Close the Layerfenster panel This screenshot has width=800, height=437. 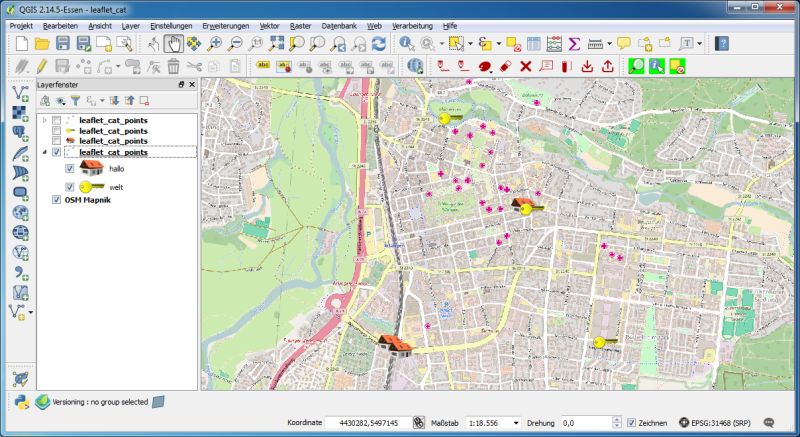tap(192, 85)
